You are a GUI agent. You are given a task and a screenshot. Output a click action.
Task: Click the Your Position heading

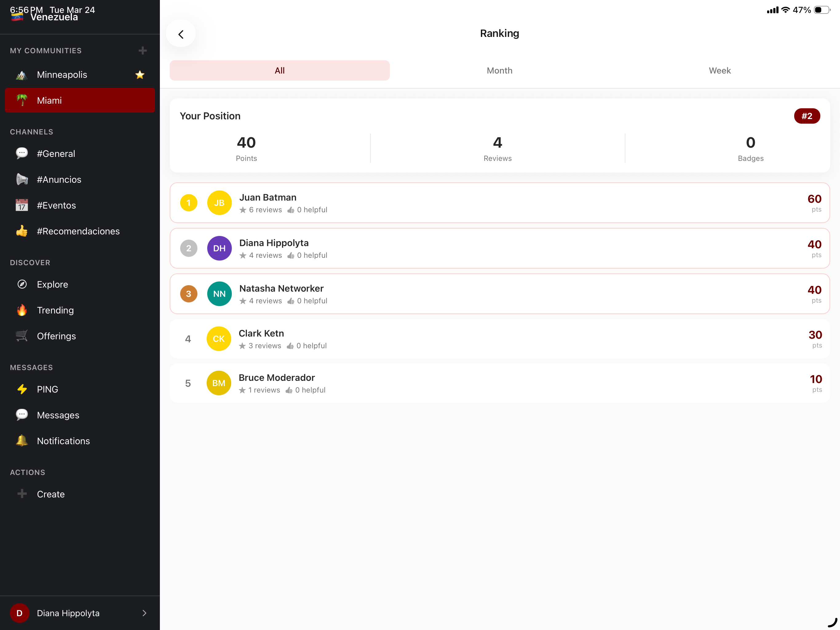(210, 116)
